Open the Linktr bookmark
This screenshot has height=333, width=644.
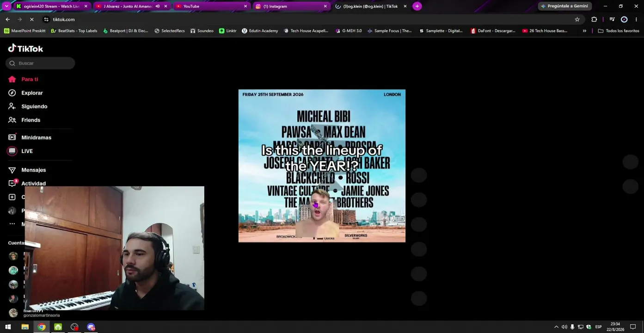click(228, 31)
